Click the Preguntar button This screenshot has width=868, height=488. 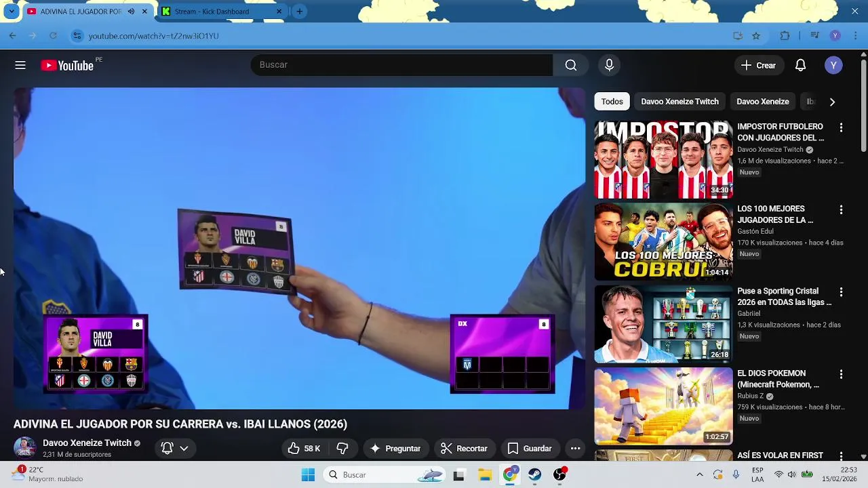click(x=395, y=449)
